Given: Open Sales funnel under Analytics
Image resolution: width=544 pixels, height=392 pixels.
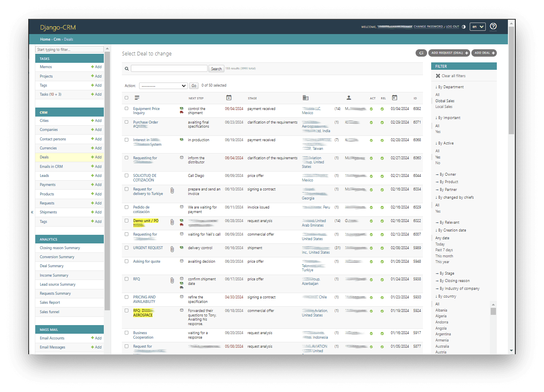Looking at the screenshot, I should (x=49, y=312).
